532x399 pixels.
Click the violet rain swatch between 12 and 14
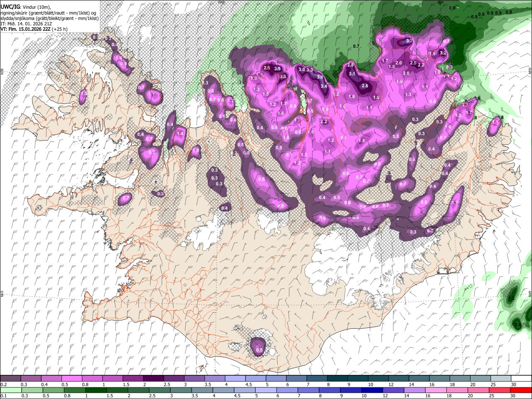tap(394, 390)
